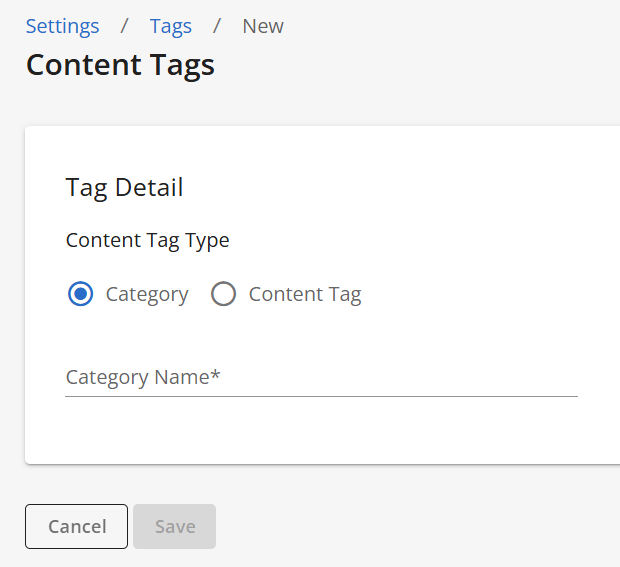Click the Tag Detail section heading
This screenshot has width=620, height=567.
pyautogui.click(x=124, y=187)
